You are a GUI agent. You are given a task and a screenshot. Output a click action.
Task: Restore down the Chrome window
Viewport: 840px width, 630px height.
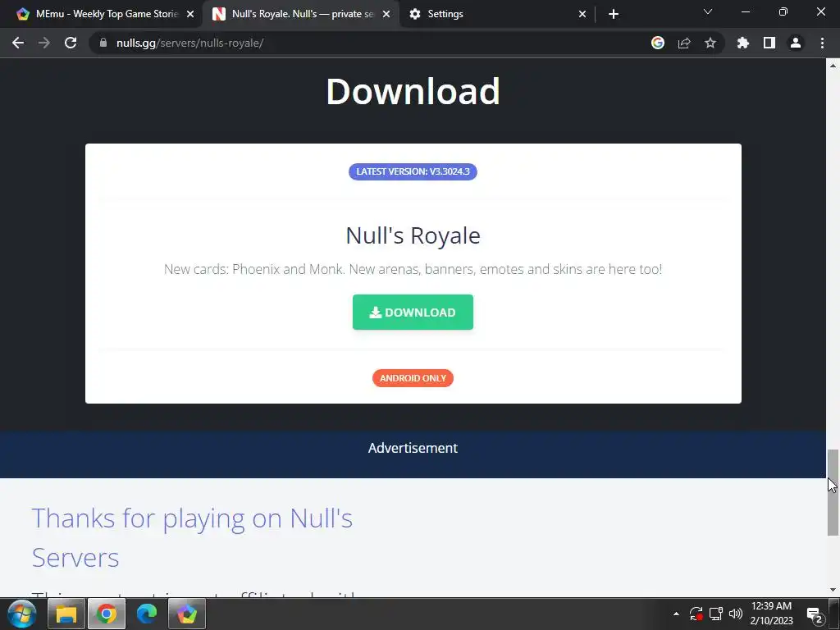click(783, 11)
